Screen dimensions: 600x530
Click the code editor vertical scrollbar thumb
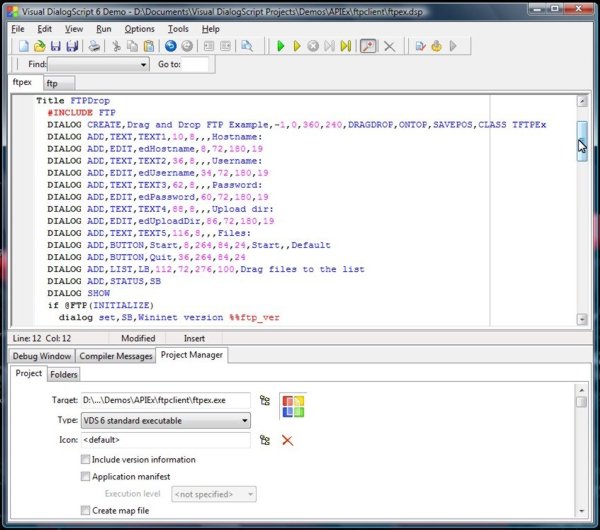582,142
